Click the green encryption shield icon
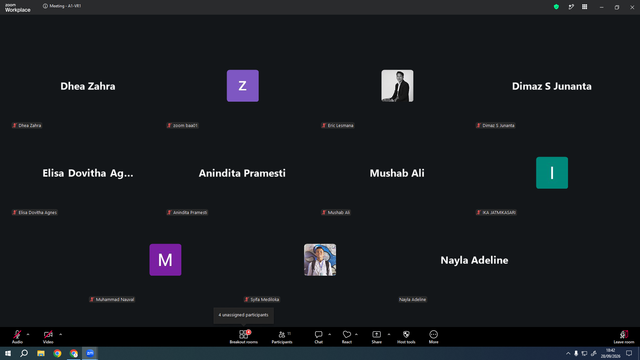 point(556,7)
